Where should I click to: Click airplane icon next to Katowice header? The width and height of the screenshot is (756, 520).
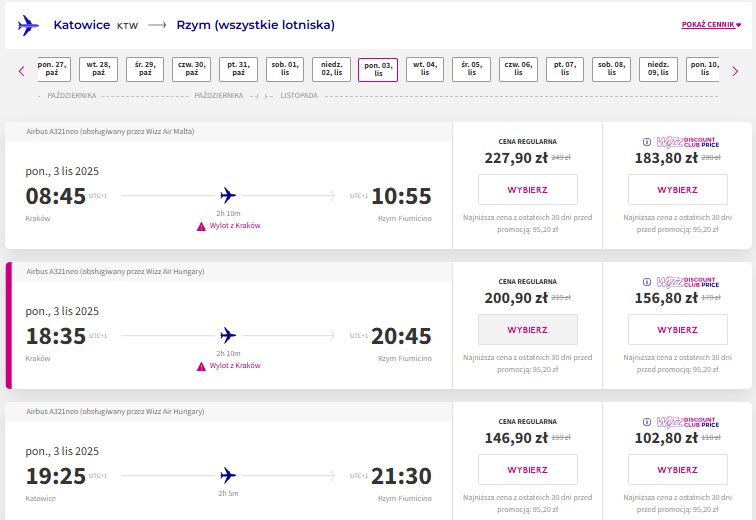[28, 25]
